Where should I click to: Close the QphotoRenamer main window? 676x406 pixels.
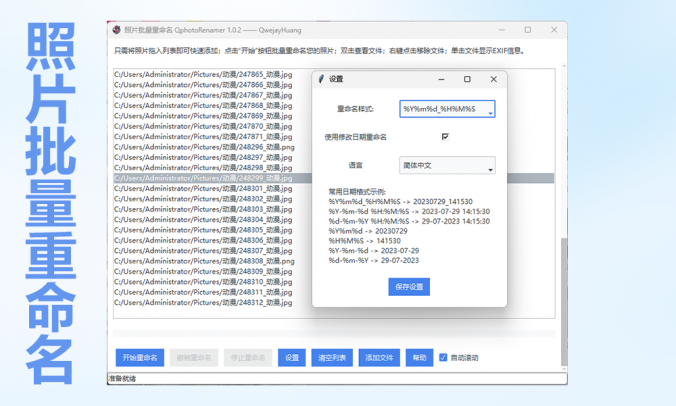coord(554,30)
